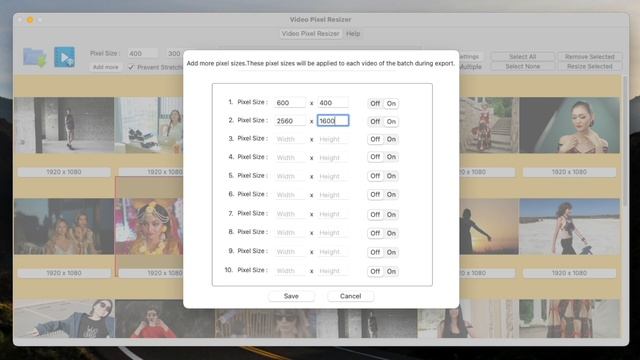Turn On pixel size row 9
The width and height of the screenshot is (640, 360).
[x=391, y=252]
